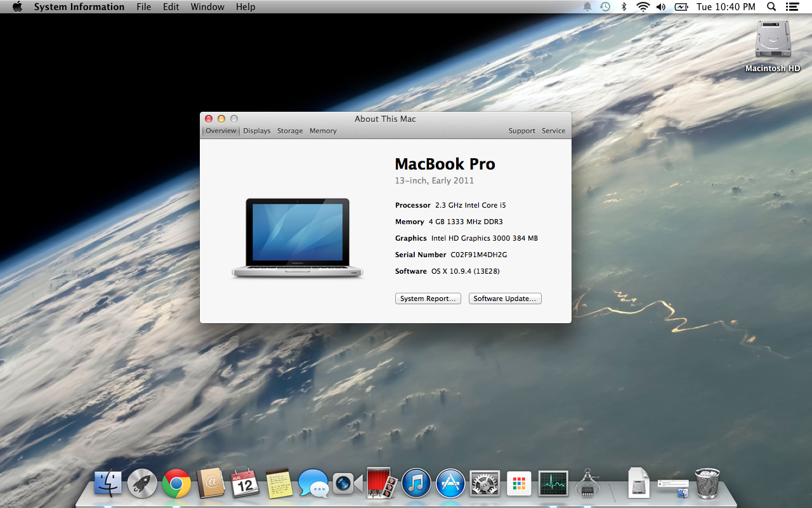Viewport: 812px width, 508px height.
Task: Open Time Machine menu bar icon
Action: (x=605, y=7)
